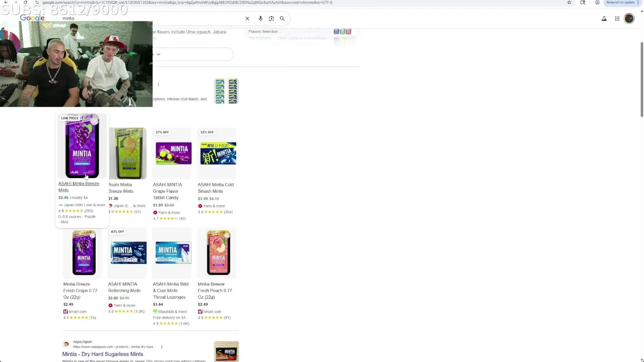The image size is (644, 362).
Task: Click 'hmart.com' seller under Fresh Grape
Action: (77, 312)
